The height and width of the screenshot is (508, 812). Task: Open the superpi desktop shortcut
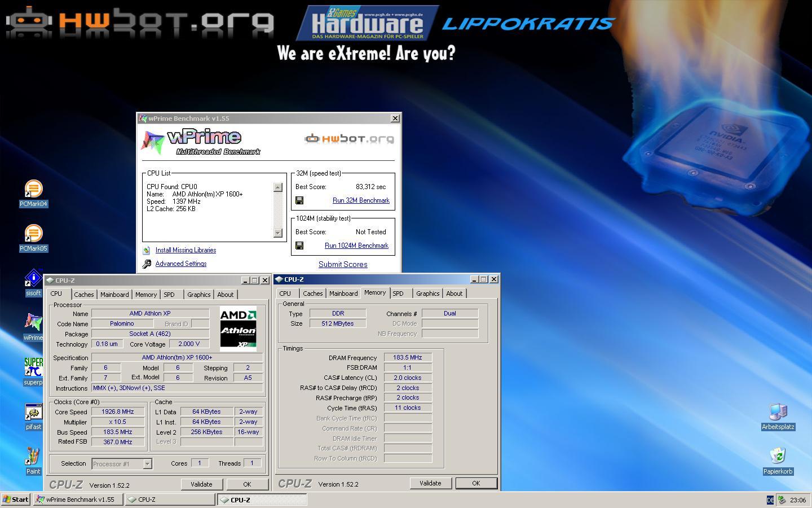[33, 367]
